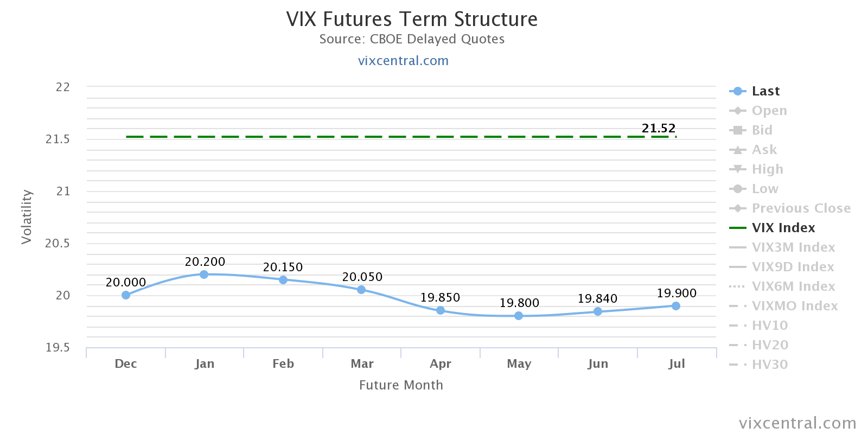Open the vixcentral.com link under subtitle
This screenshot has width=868, height=434.
(403, 61)
